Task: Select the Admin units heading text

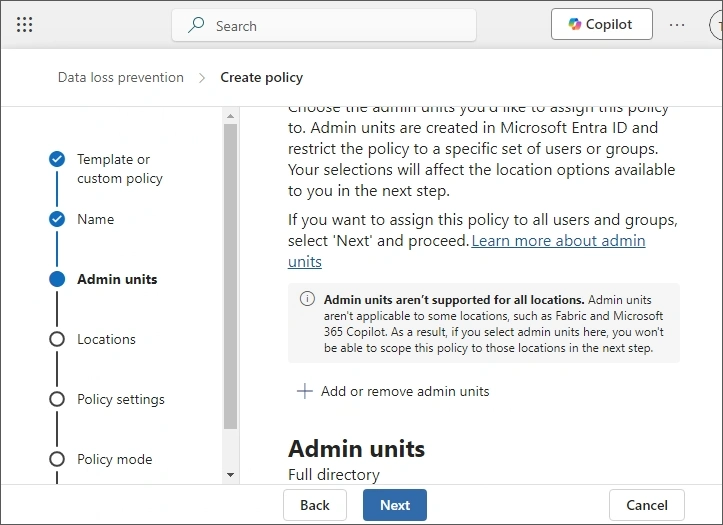Action: tap(356, 448)
